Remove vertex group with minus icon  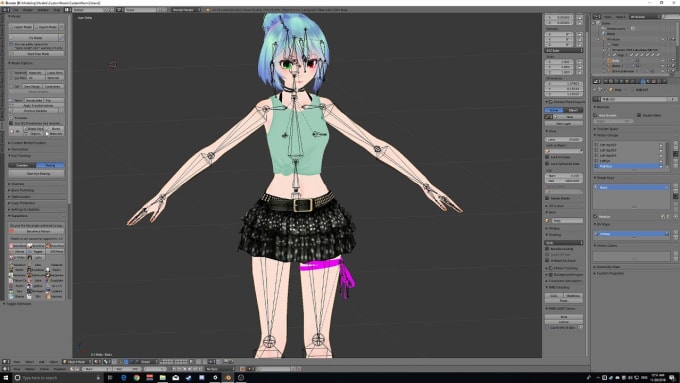point(676,148)
